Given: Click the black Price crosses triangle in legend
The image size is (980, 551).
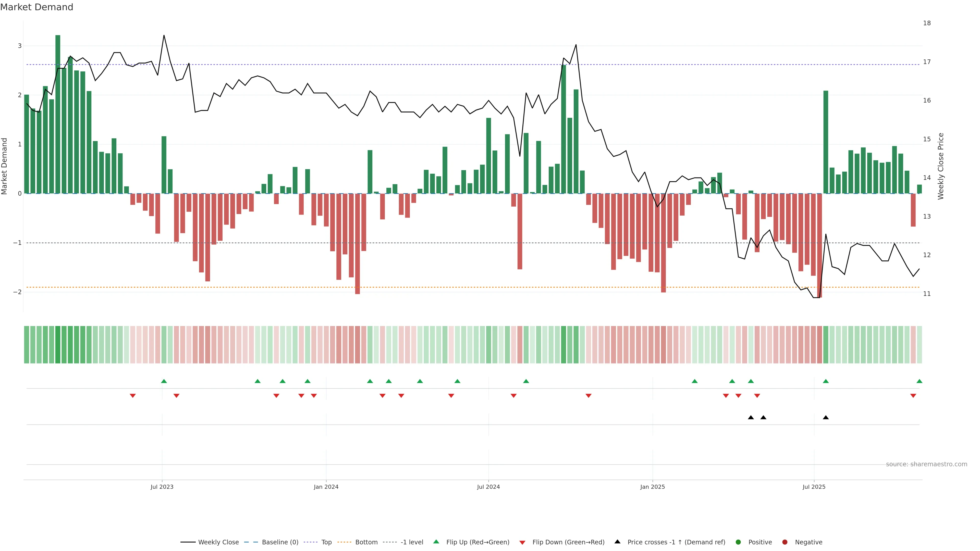Looking at the screenshot, I should tap(617, 542).
